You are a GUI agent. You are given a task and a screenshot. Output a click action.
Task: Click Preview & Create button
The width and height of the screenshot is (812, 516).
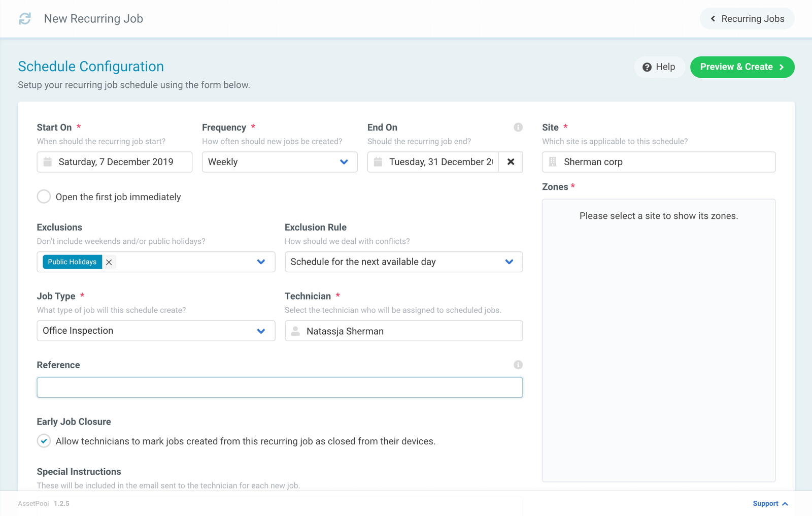[742, 67]
